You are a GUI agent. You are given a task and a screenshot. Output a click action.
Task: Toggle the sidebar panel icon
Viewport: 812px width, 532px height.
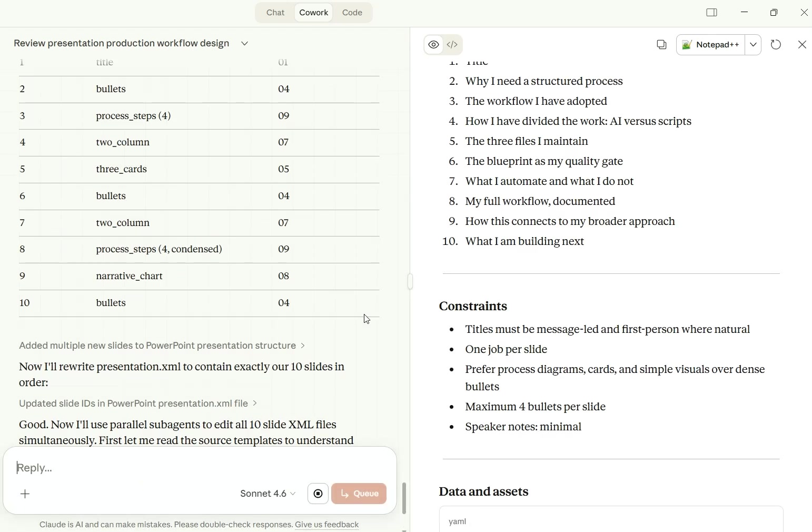pyautogui.click(x=712, y=13)
